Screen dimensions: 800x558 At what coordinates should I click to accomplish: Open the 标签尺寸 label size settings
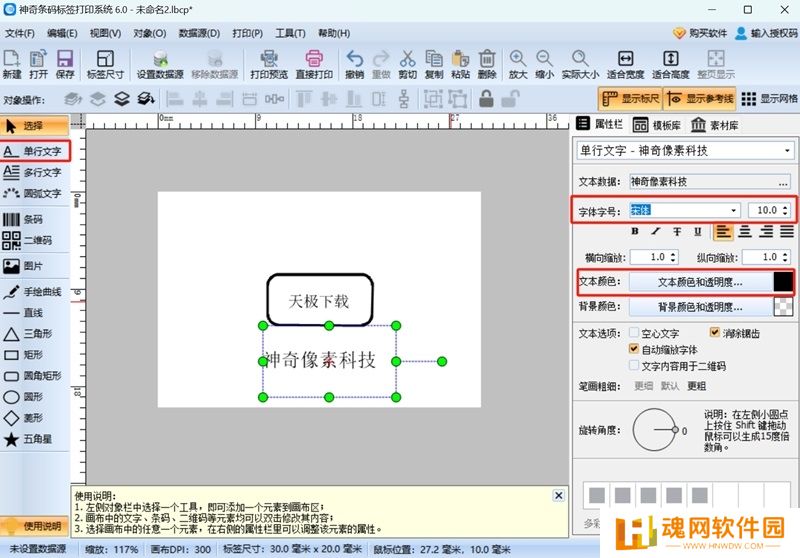(x=105, y=64)
